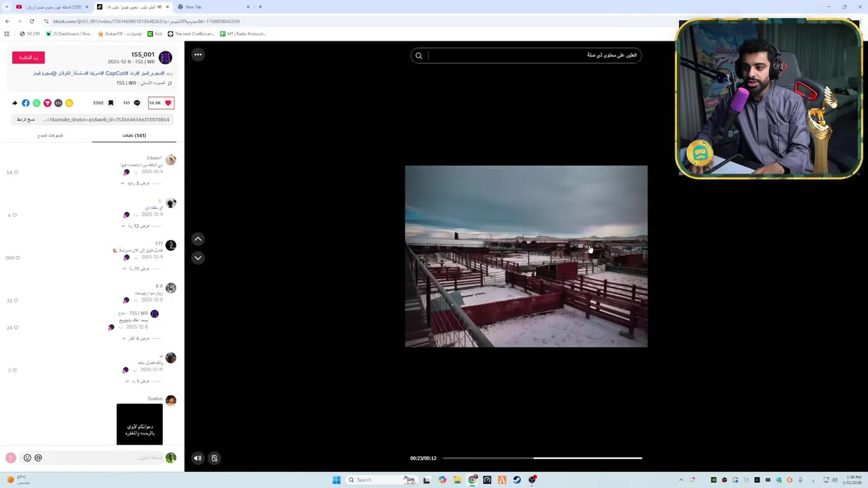Open the SG CPE bookmark

point(31,33)
